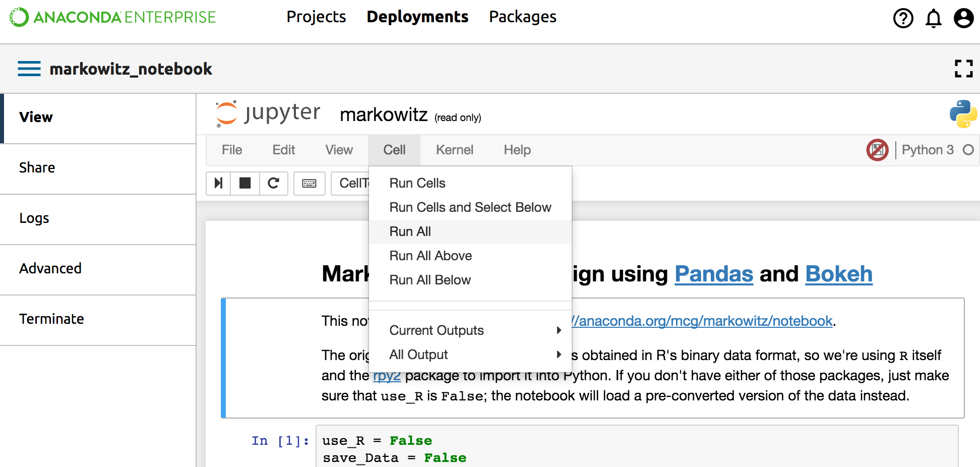Click the run cell step icon
This screenshot has width=980, height=467.
tap(218, 183)
